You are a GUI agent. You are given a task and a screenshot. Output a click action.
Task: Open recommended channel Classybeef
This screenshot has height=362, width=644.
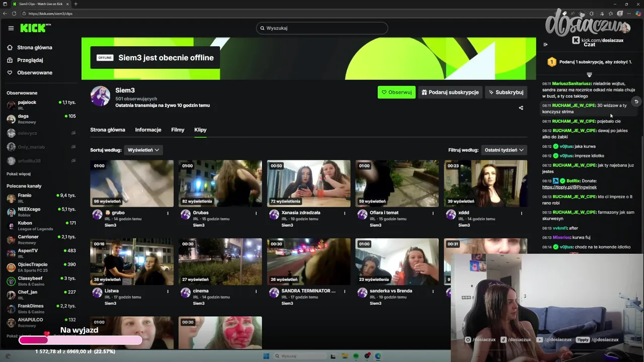[x=41, y=281]
